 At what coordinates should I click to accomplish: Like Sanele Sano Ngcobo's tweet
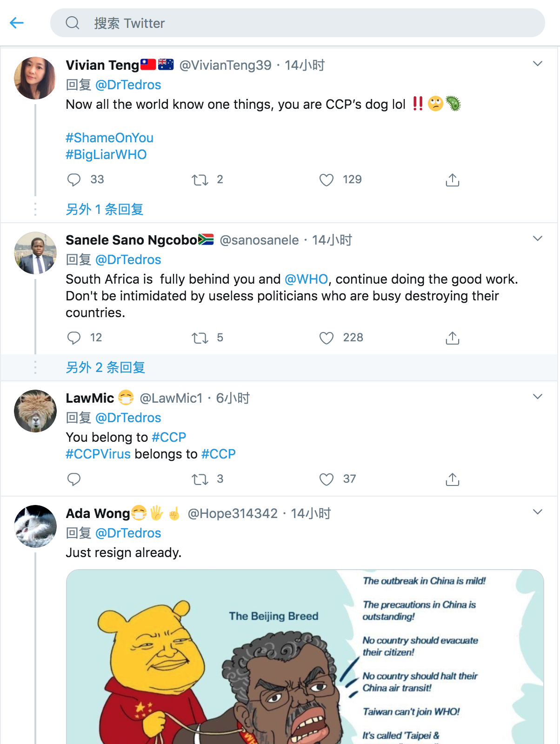point(327,338)
